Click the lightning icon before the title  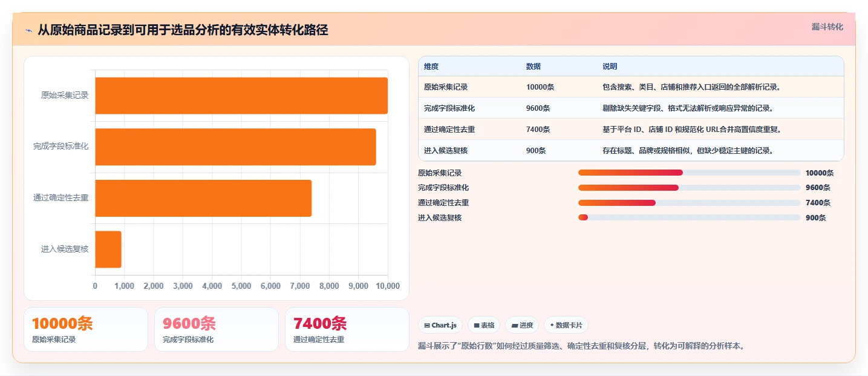[x=29, y=30]
